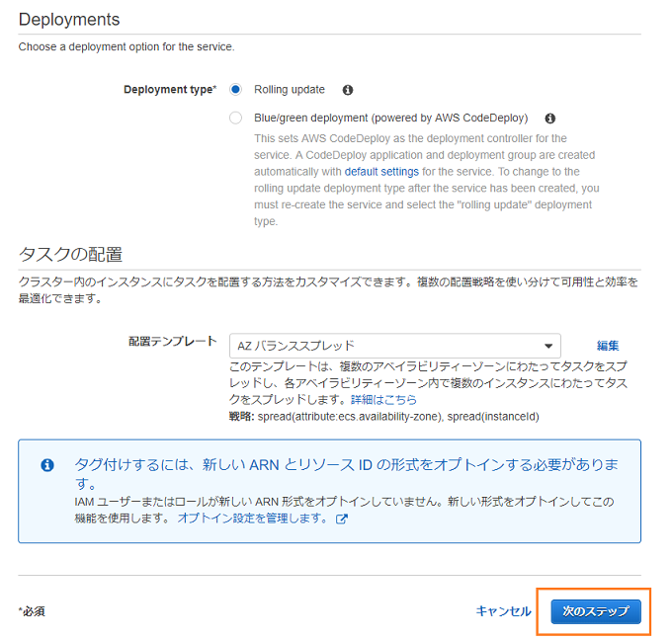Select Blue/green deployment radio button
This screenshot has width=672, height=639.
[x=235, y=118]
